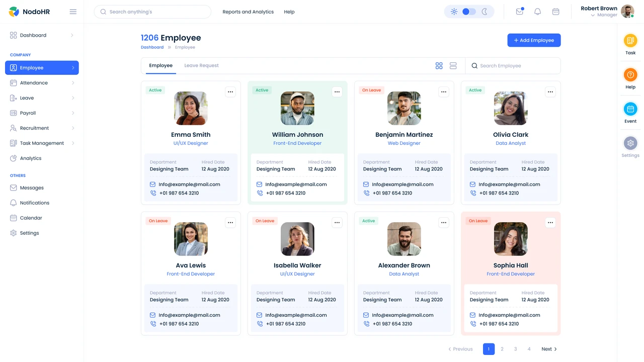
Task: Expand the Leave sidebar chevron
Action: tap(73, 98)
